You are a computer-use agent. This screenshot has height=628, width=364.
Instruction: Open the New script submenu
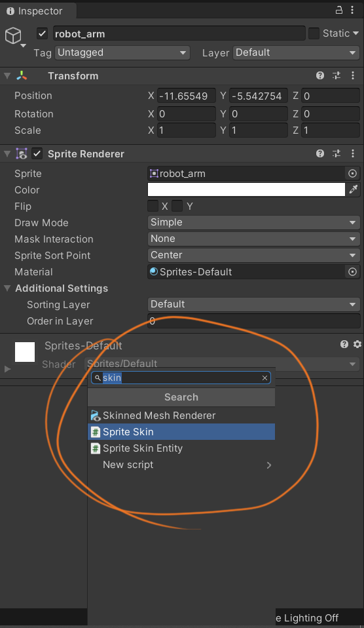[x=181, y=465]
